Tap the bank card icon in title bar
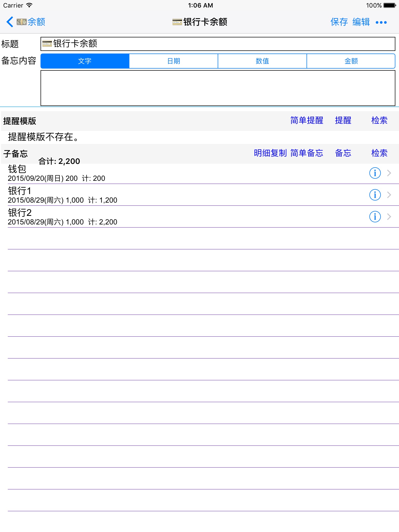 (177, 22)
